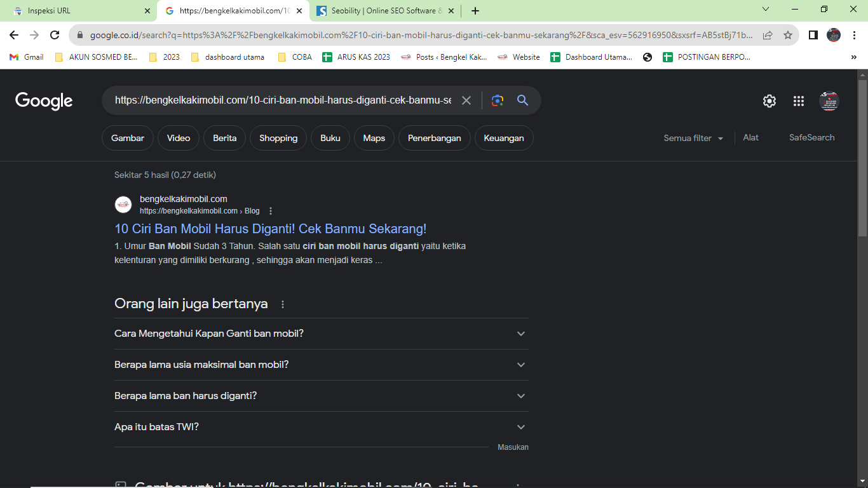Viewport: 868px width, 488px height.
Task: Open the 'Website' bookmark
Action: click(519, 57)
